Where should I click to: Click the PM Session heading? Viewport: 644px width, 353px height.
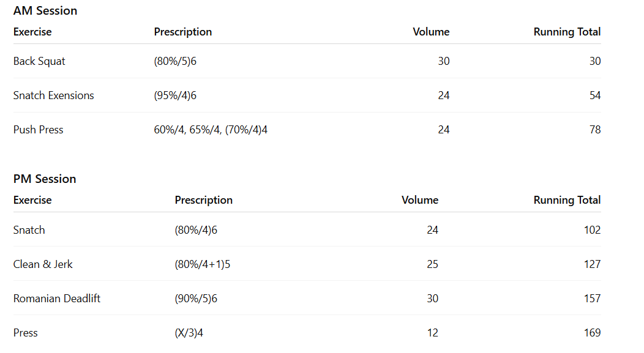[45, 179]
